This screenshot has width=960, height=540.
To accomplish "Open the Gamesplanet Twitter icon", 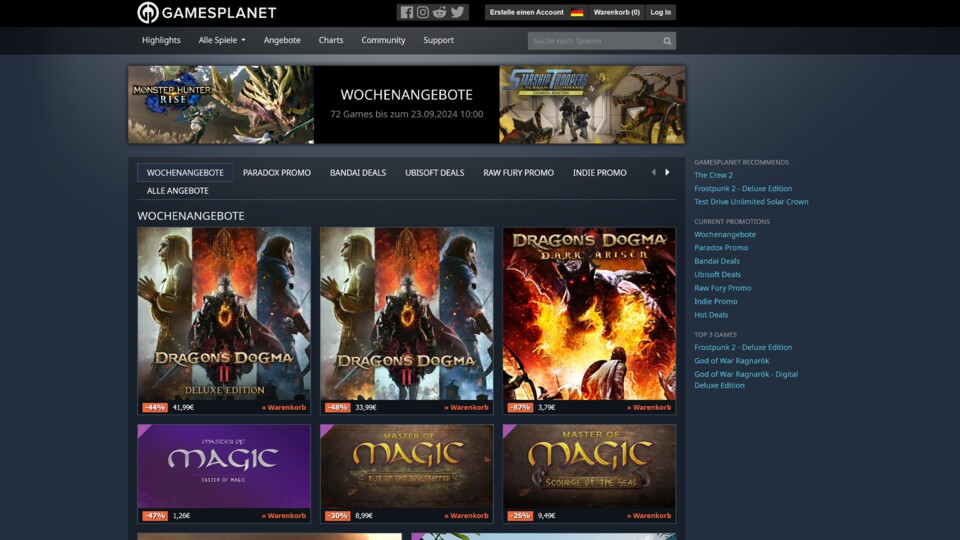I will pyautogui.click(x=457, y=12).
